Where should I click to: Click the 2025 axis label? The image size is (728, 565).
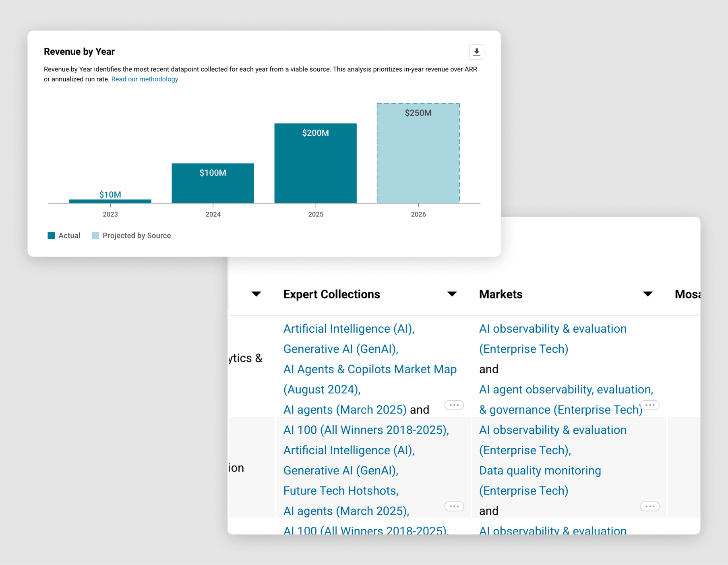(x=315, y=214)
